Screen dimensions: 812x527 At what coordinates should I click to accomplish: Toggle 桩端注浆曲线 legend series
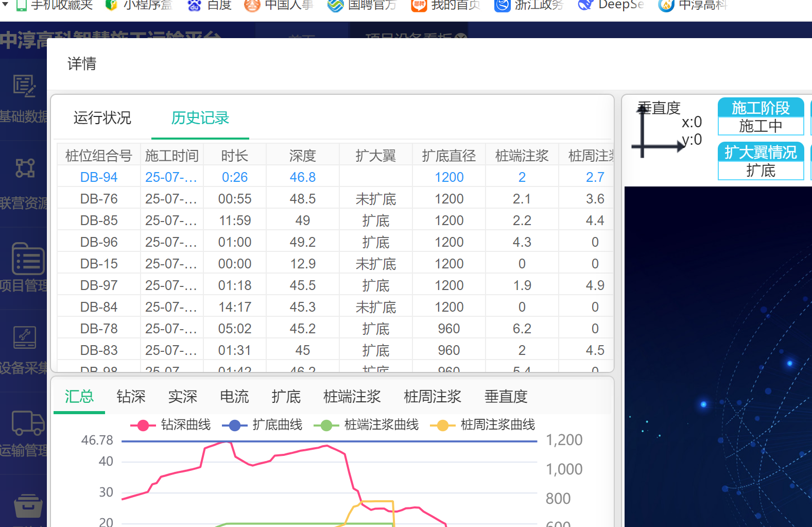click(x=369, y=425)
